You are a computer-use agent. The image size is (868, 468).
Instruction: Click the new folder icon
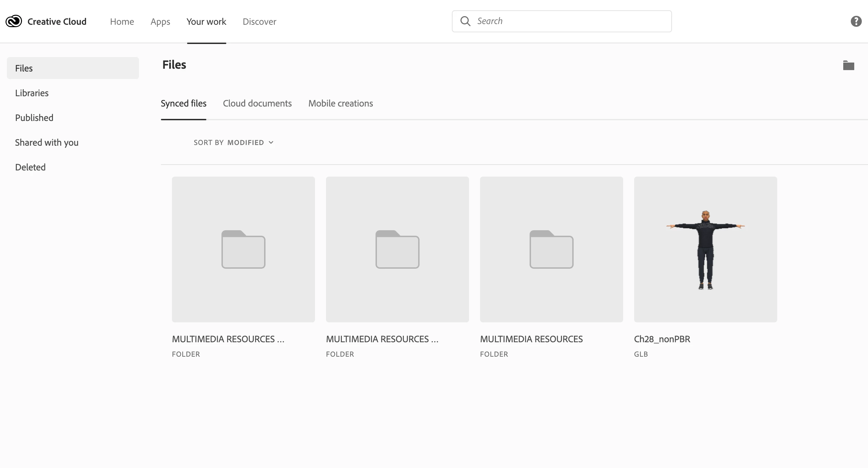pos(848,65)
